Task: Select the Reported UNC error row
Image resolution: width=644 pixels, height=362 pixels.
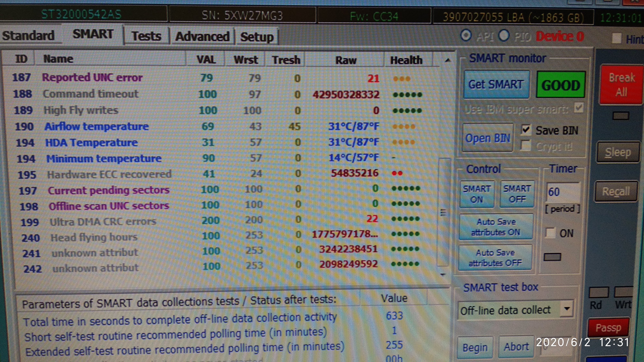Action: [92, 78]
